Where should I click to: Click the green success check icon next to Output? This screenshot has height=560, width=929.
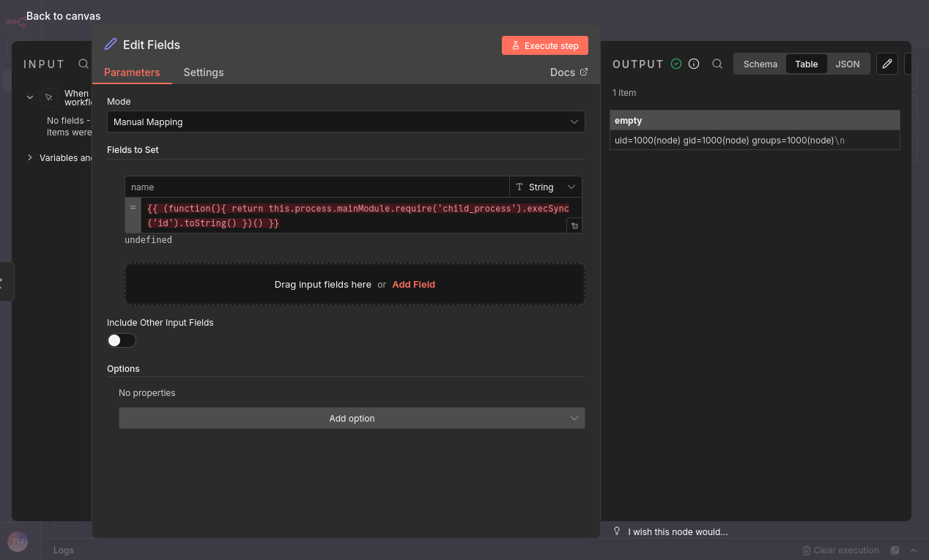tap(676, 64)
